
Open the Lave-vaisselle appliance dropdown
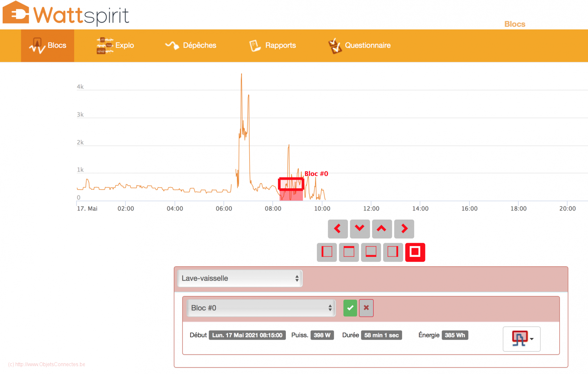[240, 278]
